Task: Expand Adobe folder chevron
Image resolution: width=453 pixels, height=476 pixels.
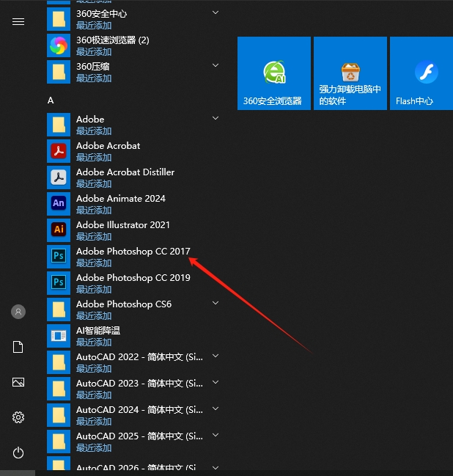Action: (x=216, y=118)
